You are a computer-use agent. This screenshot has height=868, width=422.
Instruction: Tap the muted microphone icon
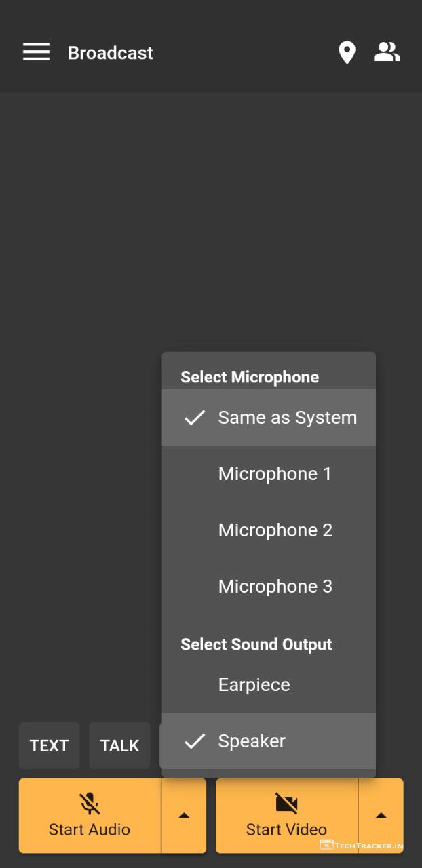pyautogui.click(x=90, y=804)
